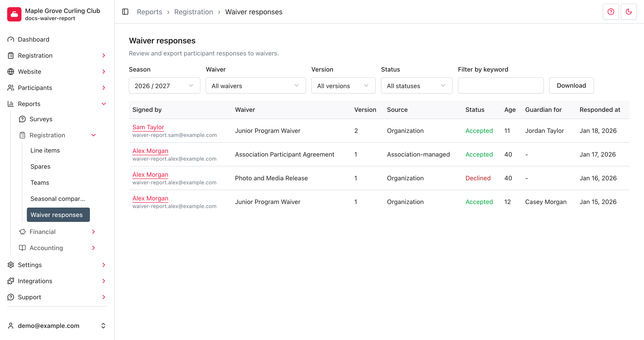644x340 pixels.
Task: Click the Integrations puzzle icon
Action: (x=11, y=281)
